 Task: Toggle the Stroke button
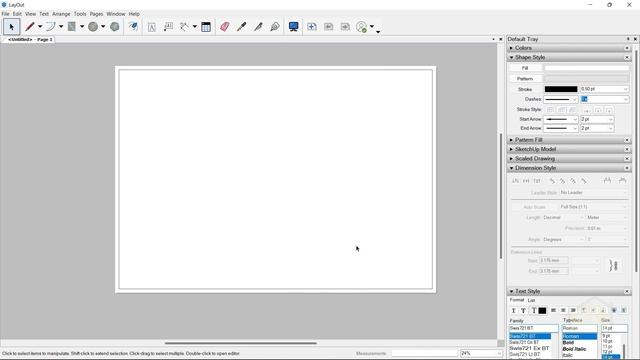pos(525,89)
